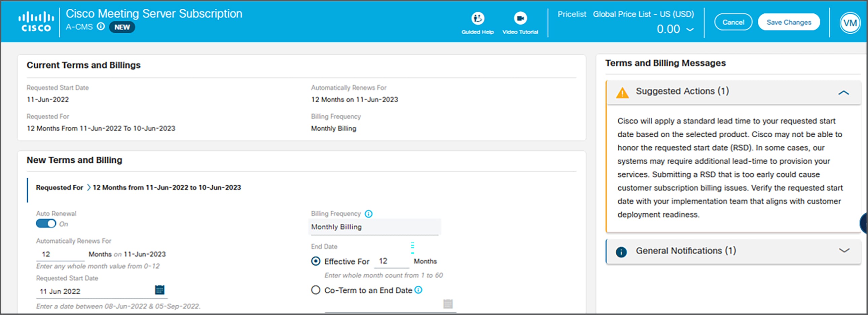Toggle the Auto Renewal switch
The height and width of the screenshot is (315, 868).
(x=46, y=224)
